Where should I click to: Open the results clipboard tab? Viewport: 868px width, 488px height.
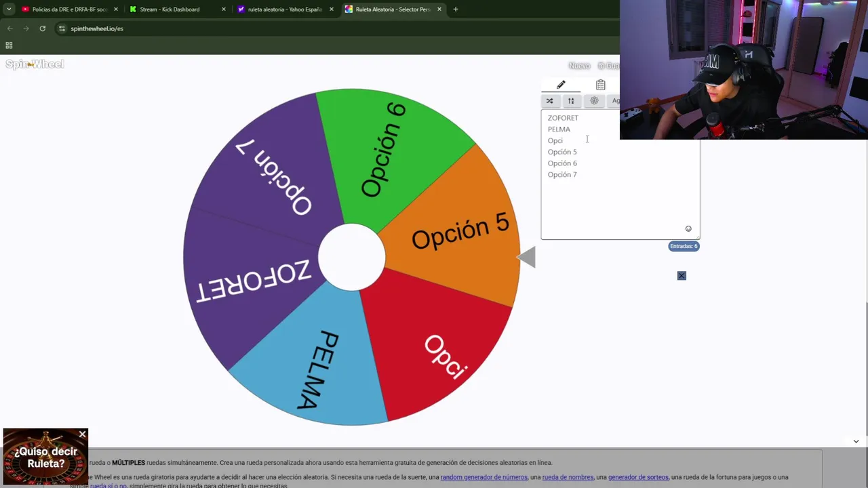[600, 85]
